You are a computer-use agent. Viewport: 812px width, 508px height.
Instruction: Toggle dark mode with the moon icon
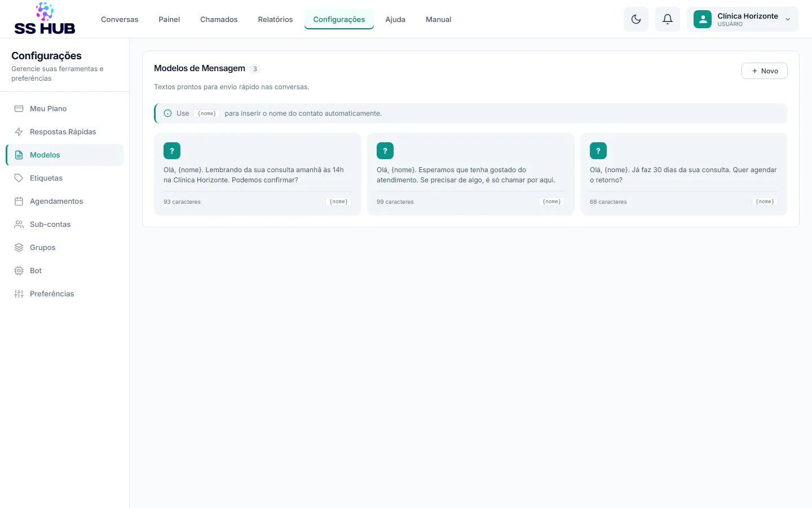pos(636,19)
